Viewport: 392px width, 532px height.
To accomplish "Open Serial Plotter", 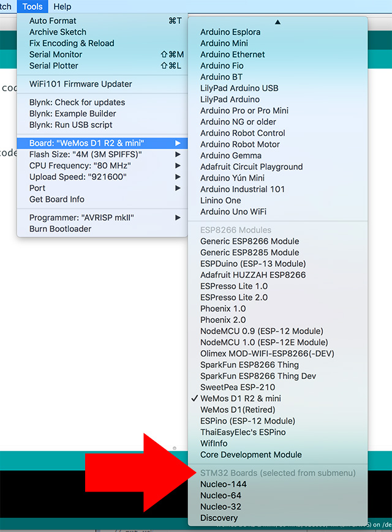I will [54, 66].
